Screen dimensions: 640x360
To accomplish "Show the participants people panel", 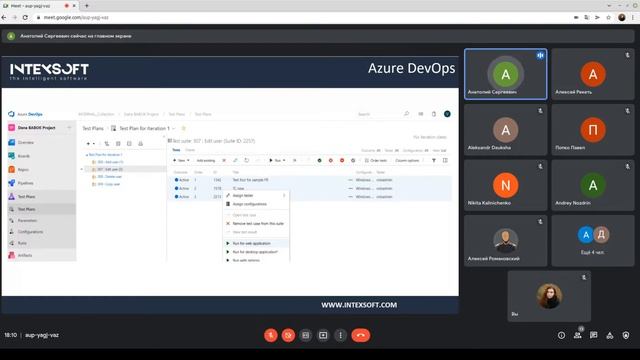I will point(578,335).
